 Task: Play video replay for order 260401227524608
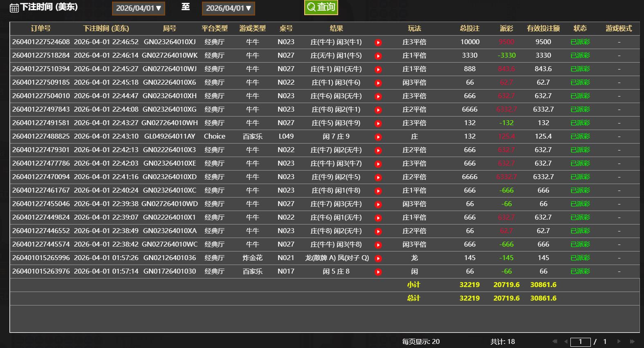point(378,43)
